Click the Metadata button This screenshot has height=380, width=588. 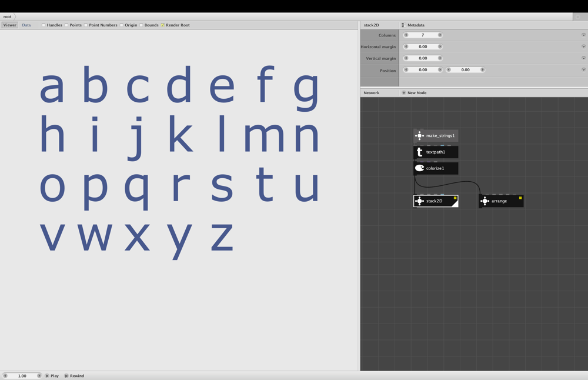click(413, 25)
